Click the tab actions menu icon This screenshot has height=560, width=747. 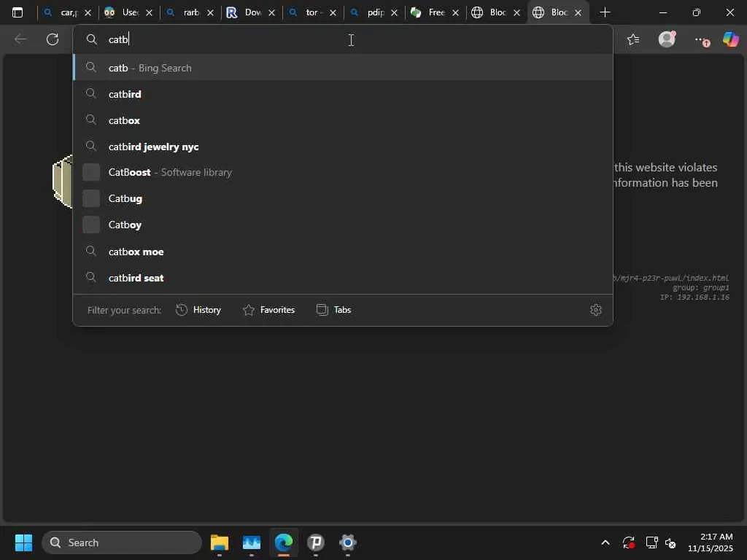[18, 12]
